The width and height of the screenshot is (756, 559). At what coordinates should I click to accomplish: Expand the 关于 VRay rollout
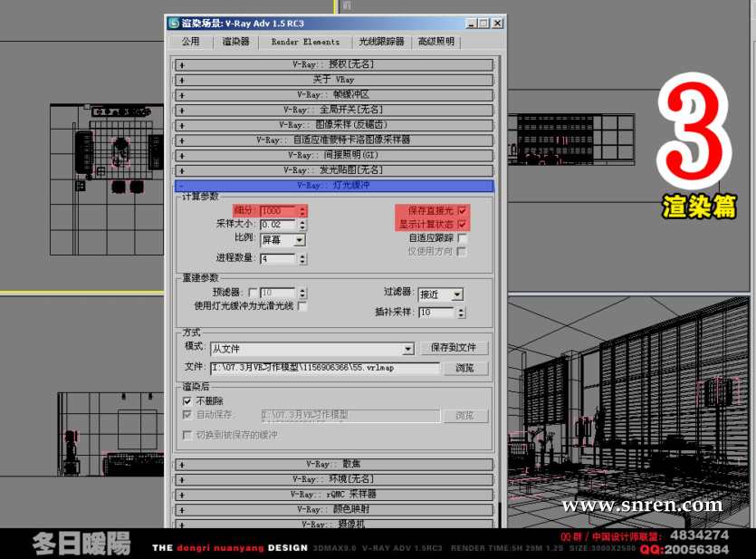pyautogui.click(x=334, y=80)
